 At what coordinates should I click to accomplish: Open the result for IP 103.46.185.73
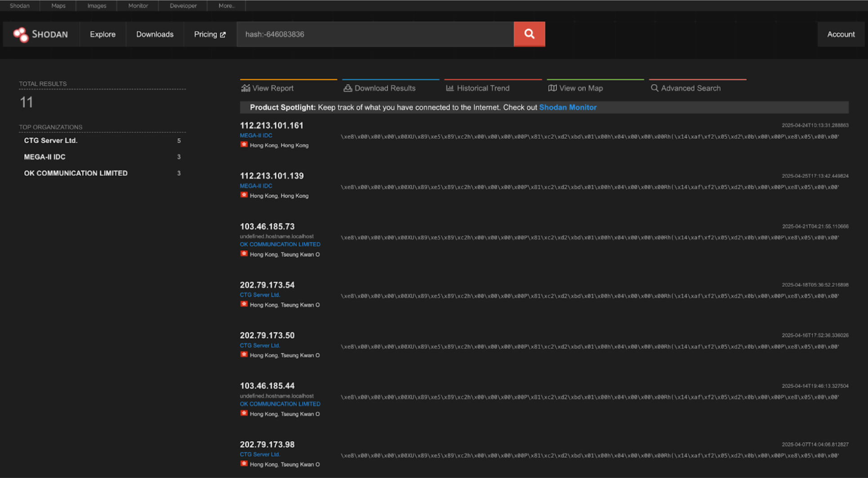coord(267,227)
